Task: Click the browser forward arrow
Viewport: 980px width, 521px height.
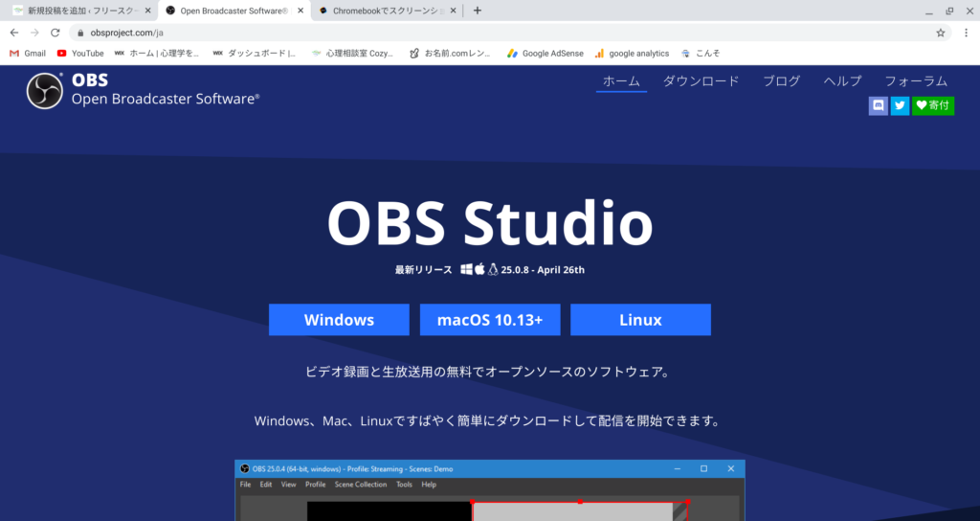Action: pos(35,33)
